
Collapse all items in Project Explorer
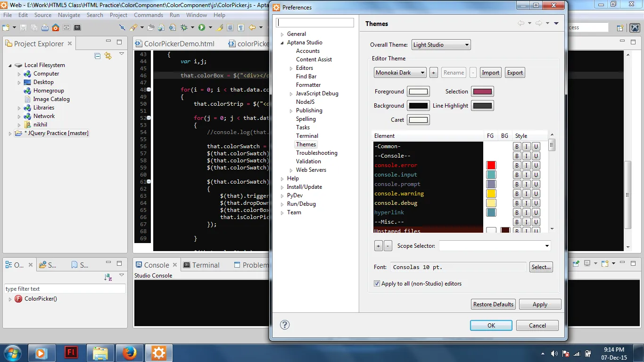tap(98, 56)
